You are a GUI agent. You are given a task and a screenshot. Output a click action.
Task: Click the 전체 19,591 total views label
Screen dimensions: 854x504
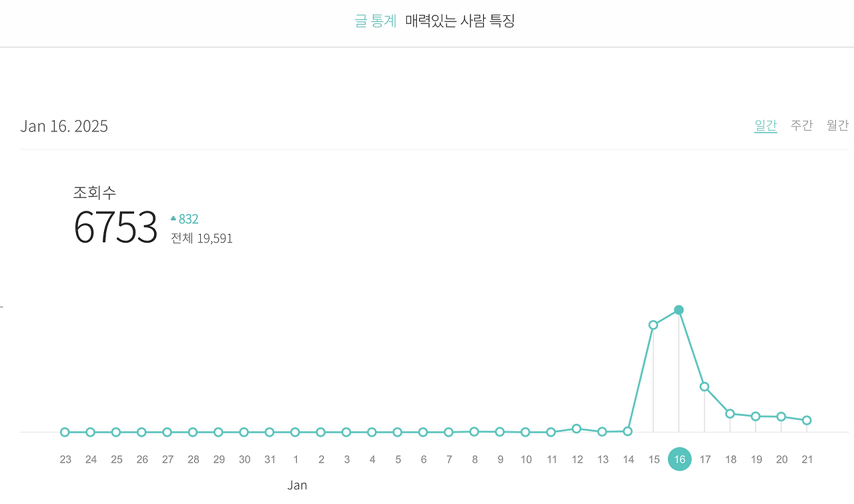(x=201, y=238)
